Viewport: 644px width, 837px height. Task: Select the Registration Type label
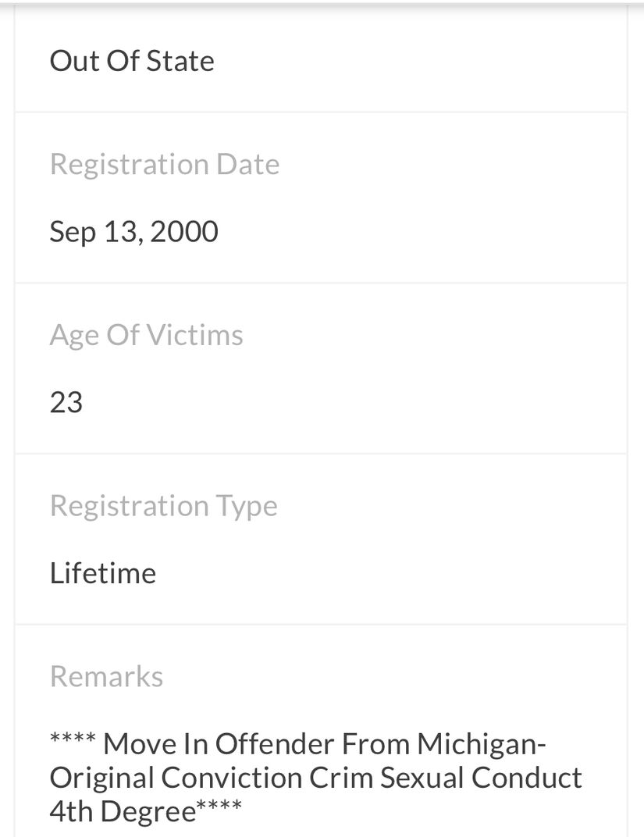[163, 507]
